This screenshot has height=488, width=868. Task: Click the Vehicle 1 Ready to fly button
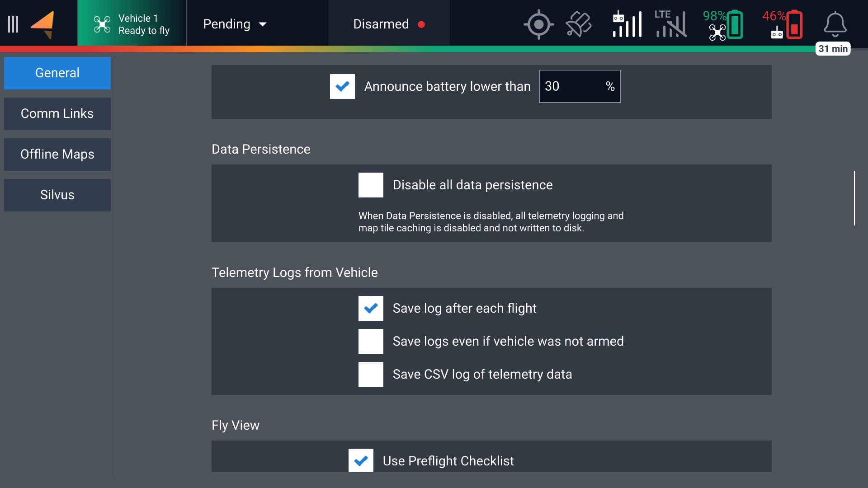coord(132,24)
